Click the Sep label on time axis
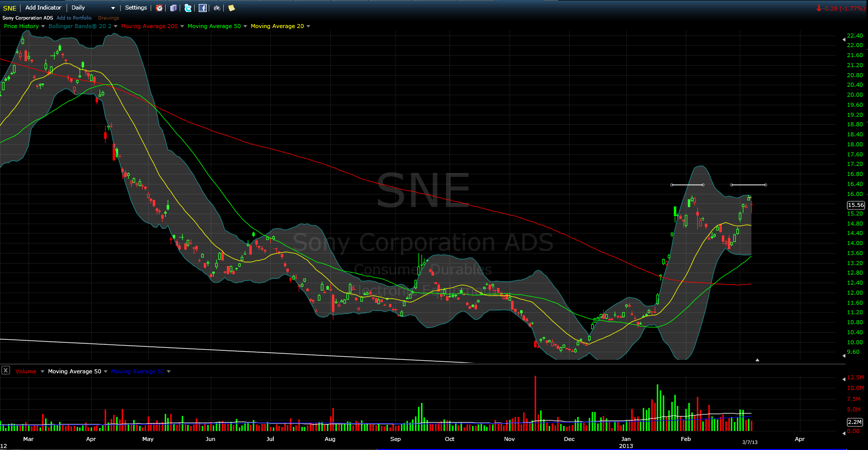This screenshot has height=450, width=868. coord(395,439)
